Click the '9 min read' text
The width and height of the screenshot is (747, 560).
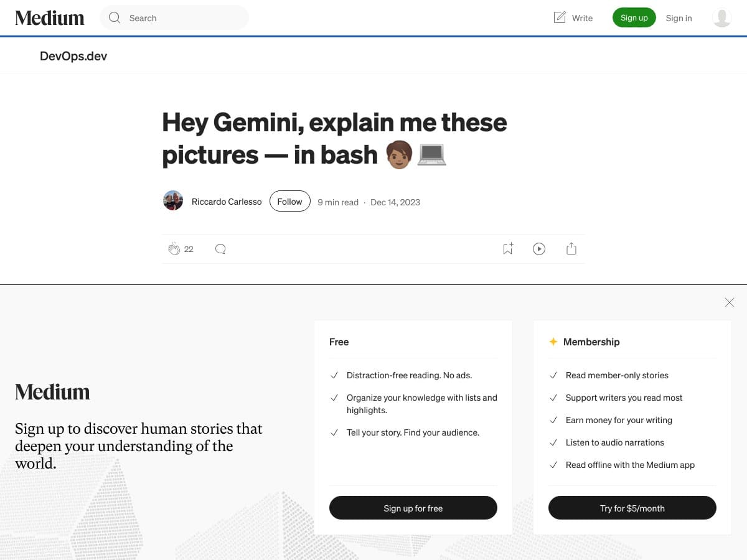338,202
